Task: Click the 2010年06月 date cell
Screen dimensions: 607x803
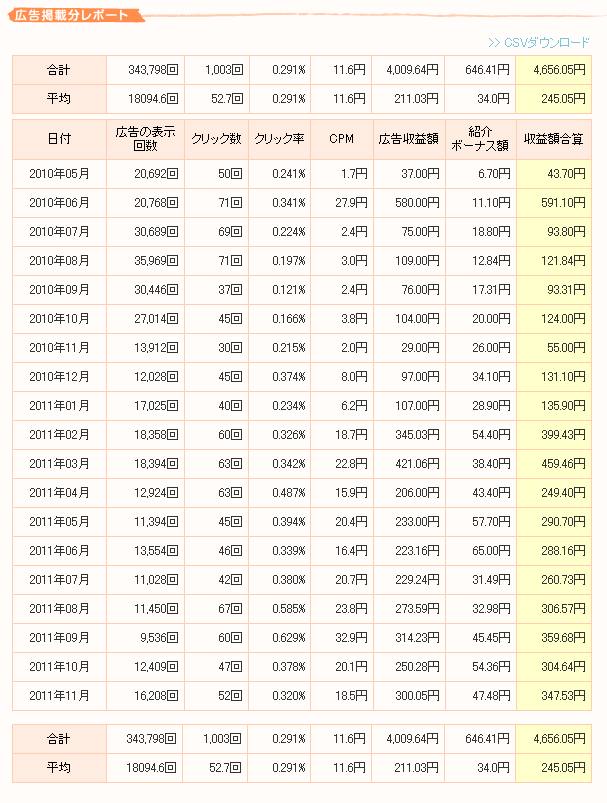Action: click(59, 203)
